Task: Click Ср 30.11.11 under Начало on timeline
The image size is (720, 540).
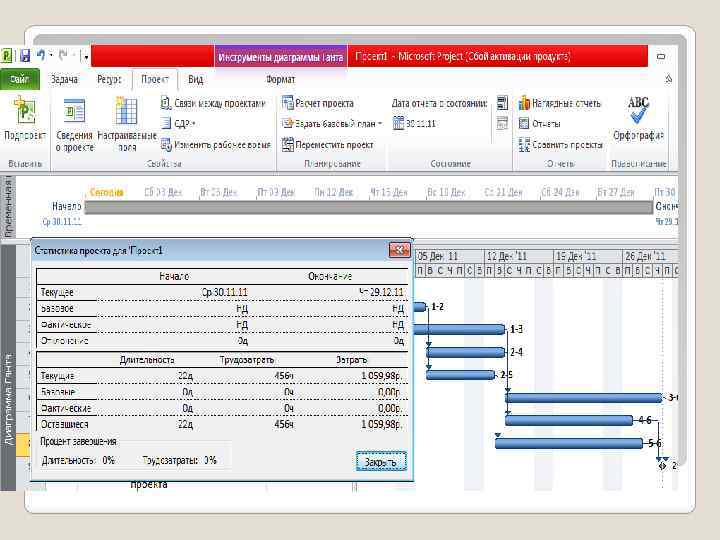Action: click(62, 222)
